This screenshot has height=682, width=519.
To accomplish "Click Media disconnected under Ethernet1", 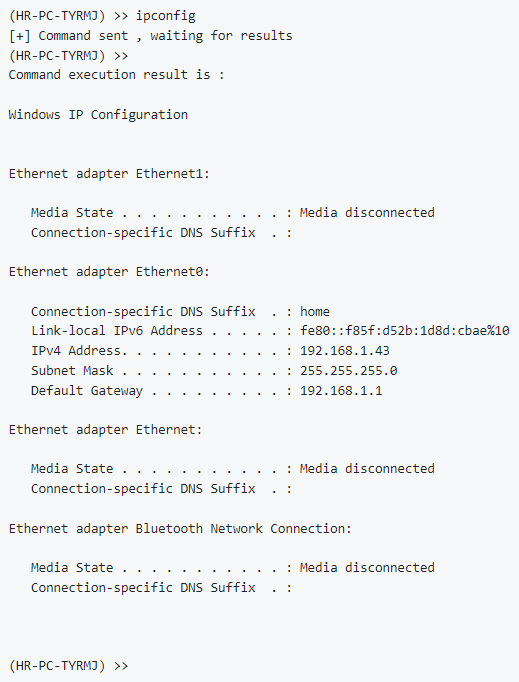I will point(367,212).
